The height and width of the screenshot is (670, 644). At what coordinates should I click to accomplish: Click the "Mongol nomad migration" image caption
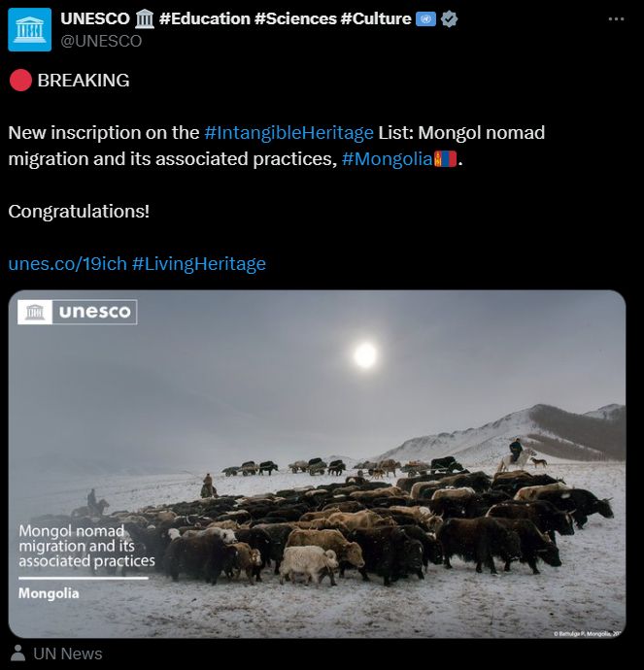86,546
